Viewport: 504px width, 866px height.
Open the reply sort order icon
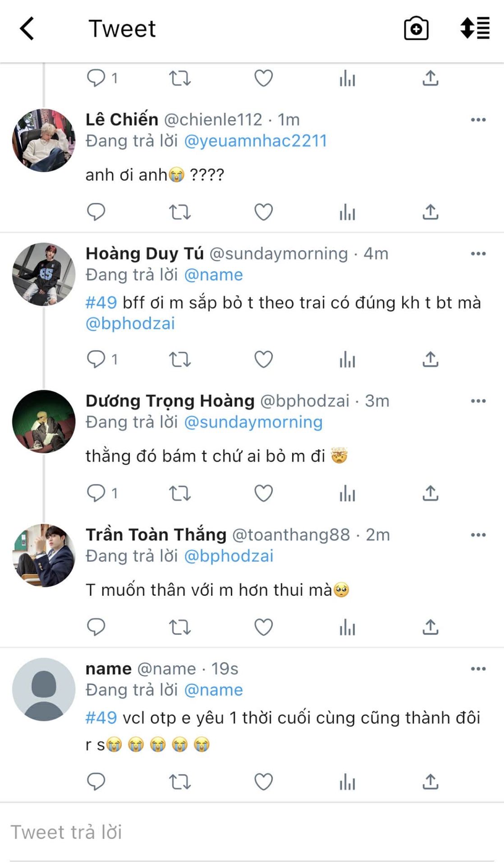[475, 28]
